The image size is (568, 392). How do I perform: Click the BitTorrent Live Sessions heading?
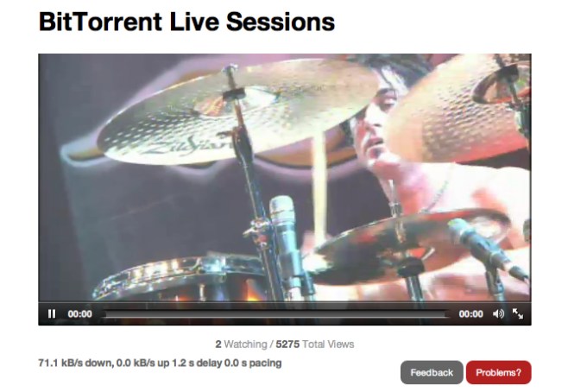pos(186,22)
